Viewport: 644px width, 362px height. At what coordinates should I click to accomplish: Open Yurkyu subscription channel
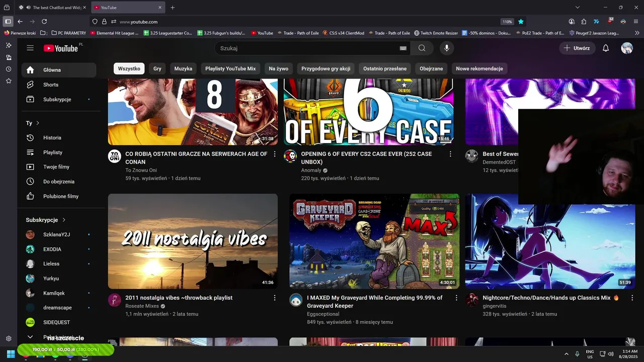[x=59, y=278]
